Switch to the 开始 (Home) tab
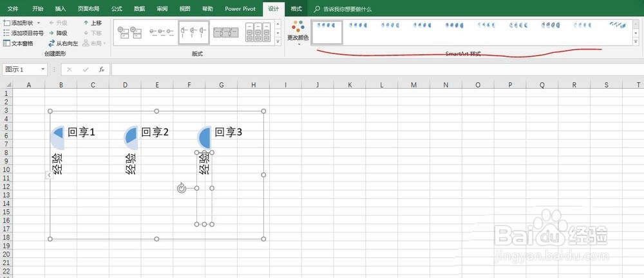 click(x=37, y=8)
